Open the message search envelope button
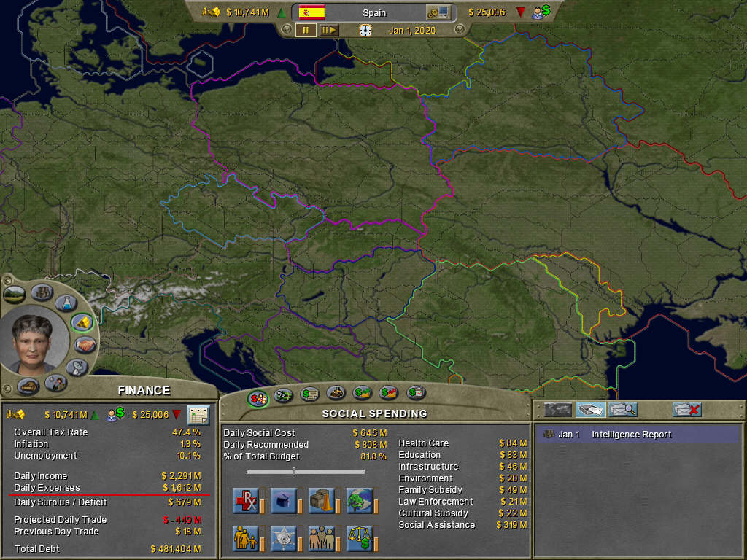Image resolution: width=747 pixels, height=560 pixels. pos(622,410)
